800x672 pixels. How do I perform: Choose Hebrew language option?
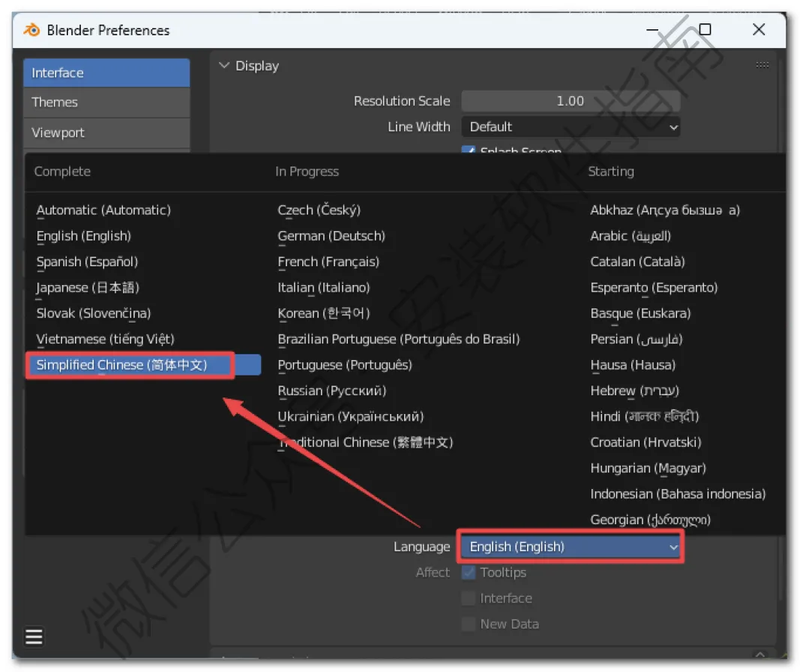[x=635, y=391]
